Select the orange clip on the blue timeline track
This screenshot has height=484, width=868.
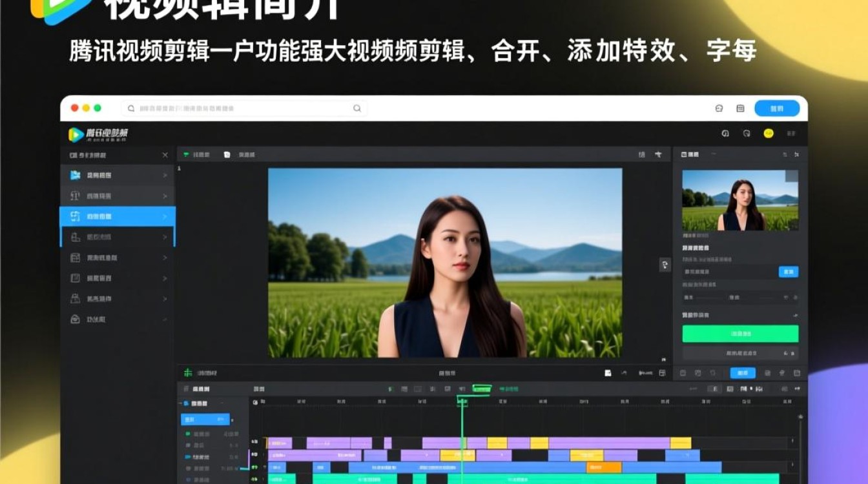pyautogui.click(x=604, y=468)
